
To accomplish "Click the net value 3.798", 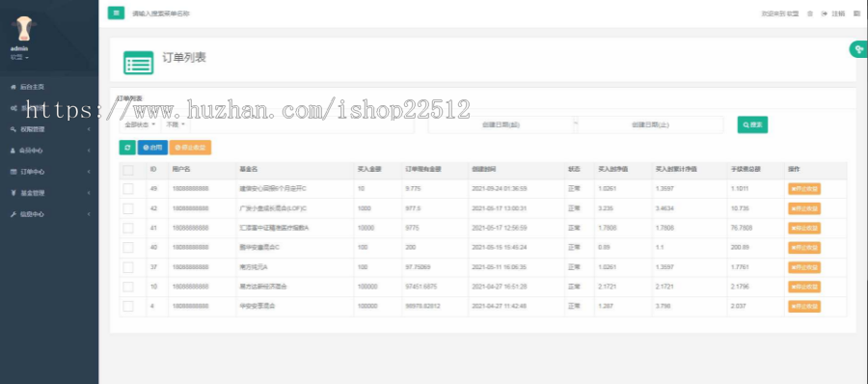I will pos(663,306).
